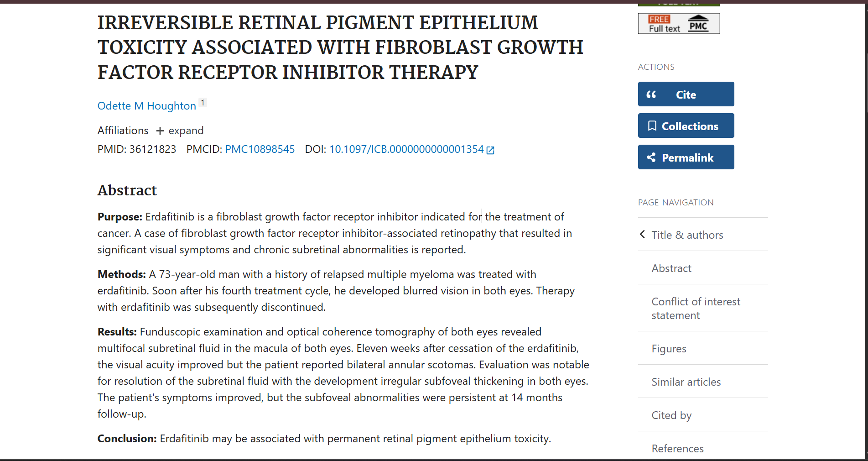
Task: Click the Collections bookmark icon
Action: 652,126
